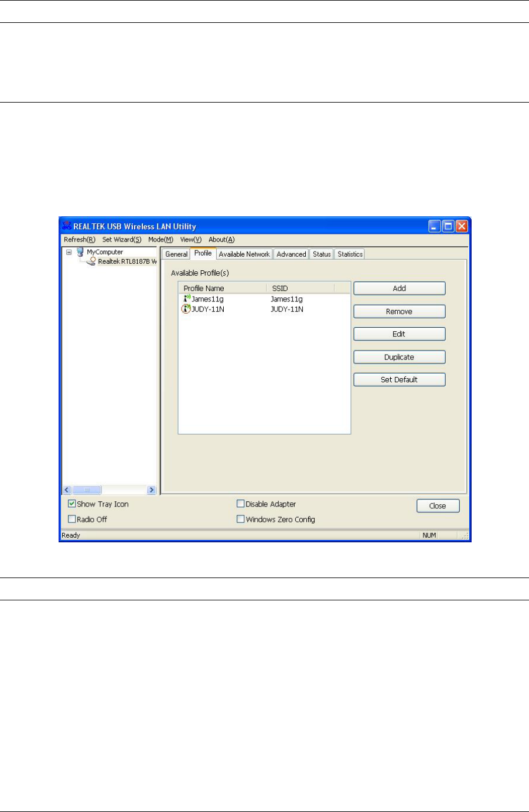
Task: Click the Remove profile button
Action: point(400,311)
